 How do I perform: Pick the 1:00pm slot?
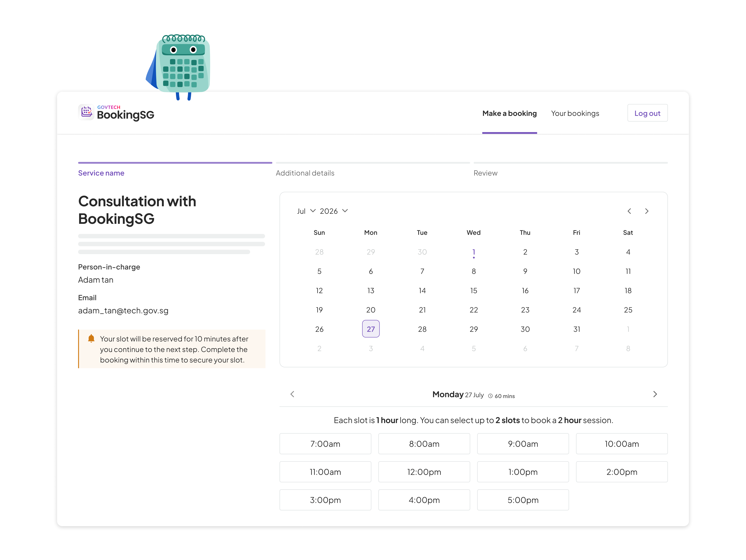click(523, 472)
